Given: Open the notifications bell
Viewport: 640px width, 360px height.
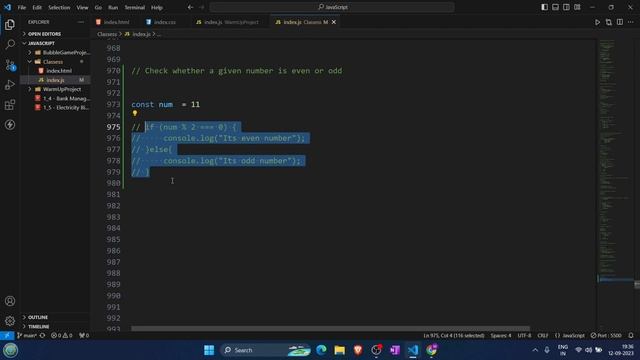Looking at the screenshot, I should (631, 336).
